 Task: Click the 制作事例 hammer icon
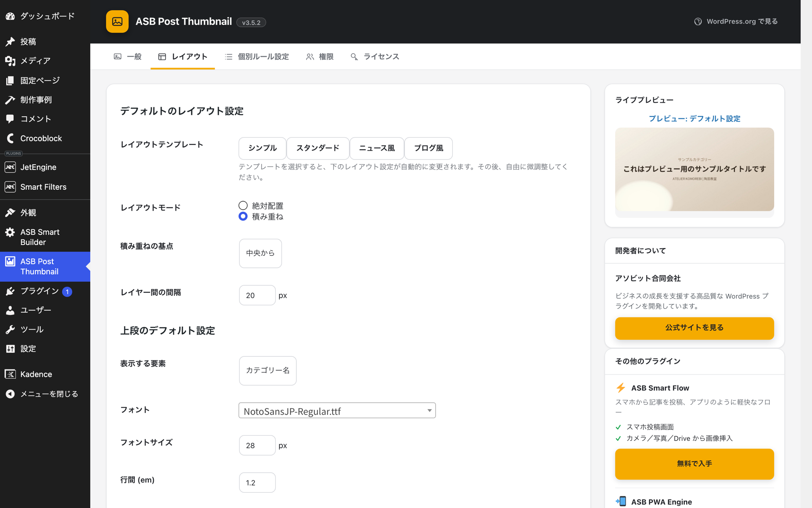pyautogui.click(x=10, y=100)
